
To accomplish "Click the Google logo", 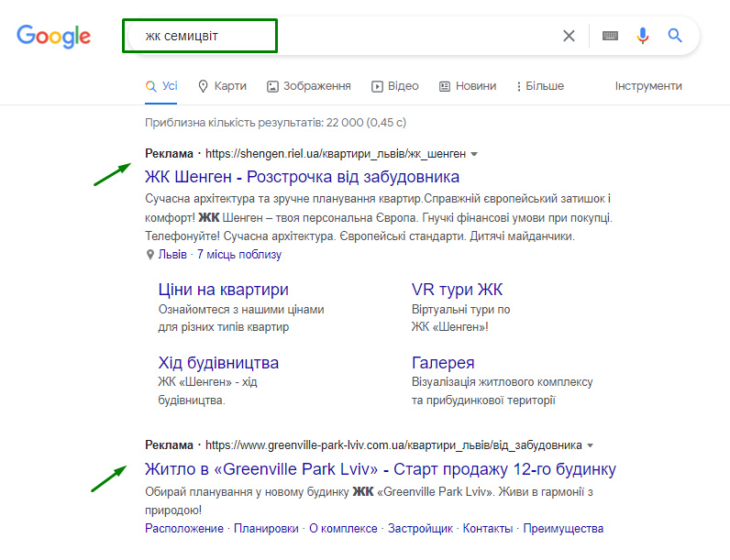I will tap(54, 36).
